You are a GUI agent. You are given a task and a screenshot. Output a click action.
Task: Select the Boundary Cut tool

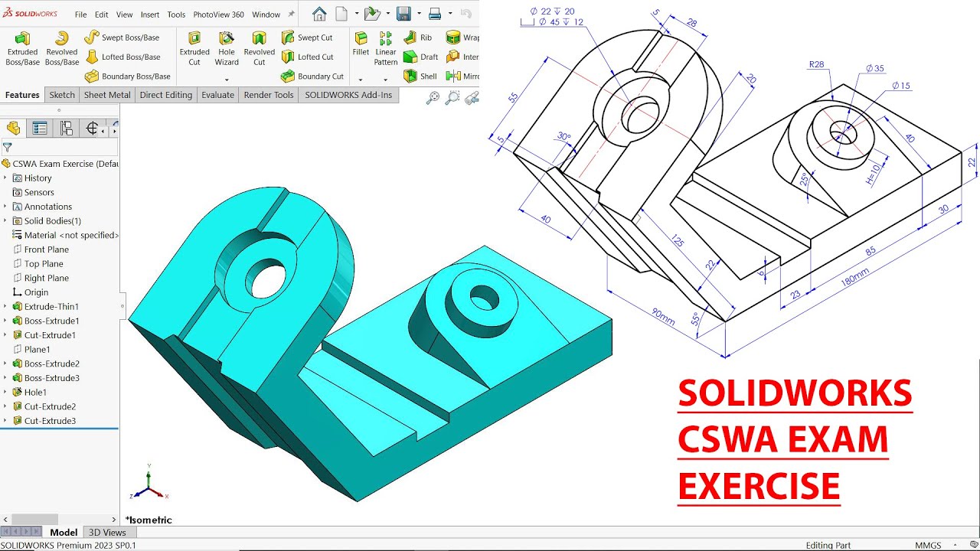[x=312, y=77]
